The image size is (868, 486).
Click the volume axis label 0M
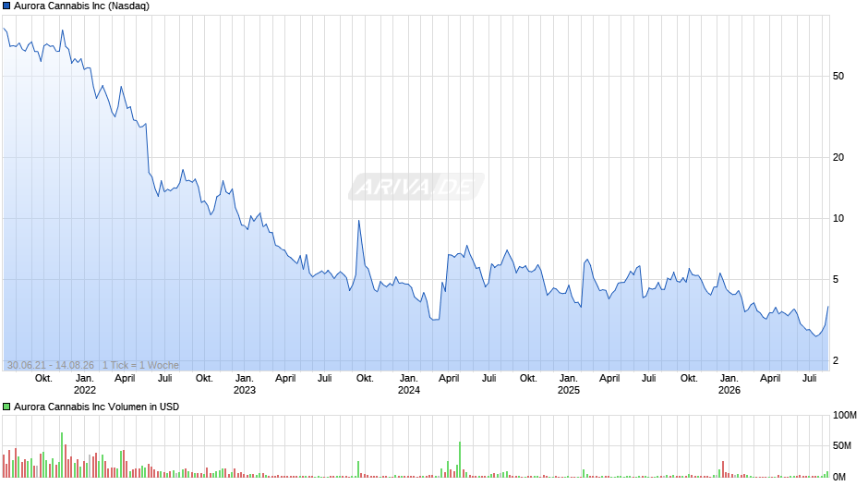tap(839, 477)
